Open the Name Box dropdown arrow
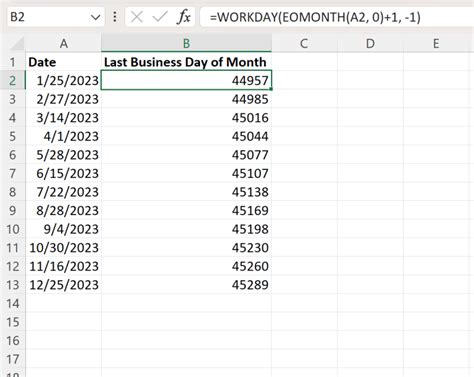The height and width of the screenshot is (377, 474). [x=95, y=17]
